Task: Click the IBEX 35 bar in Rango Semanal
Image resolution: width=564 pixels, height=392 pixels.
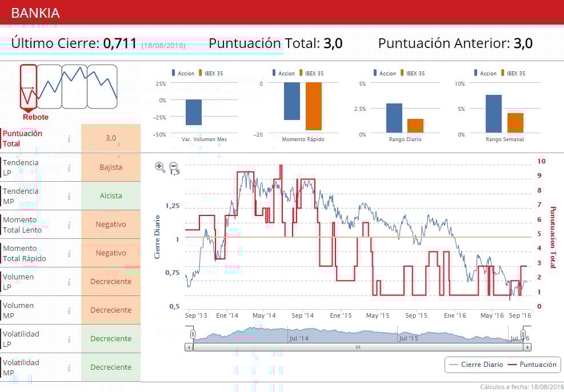Action: [515, 123]
